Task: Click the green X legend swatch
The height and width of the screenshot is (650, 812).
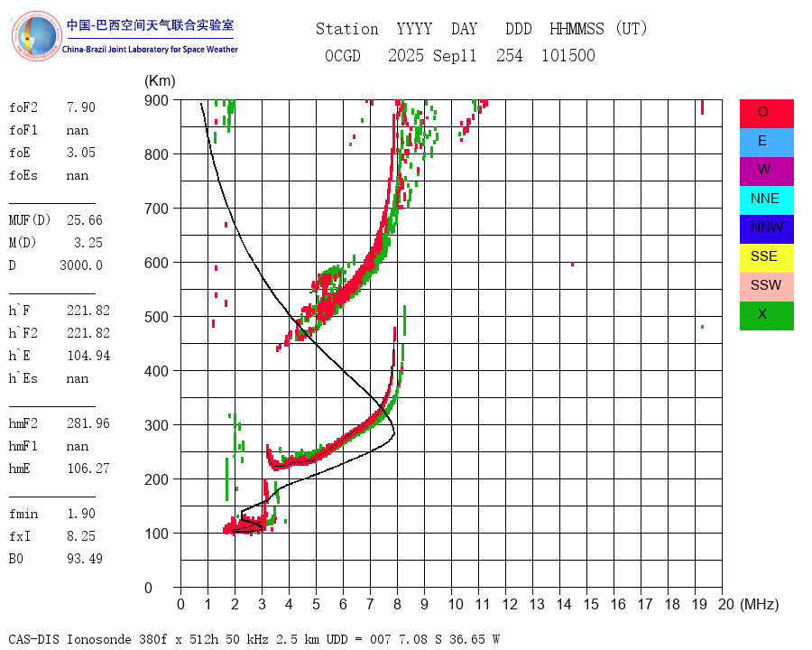Action: click(766, 316)
